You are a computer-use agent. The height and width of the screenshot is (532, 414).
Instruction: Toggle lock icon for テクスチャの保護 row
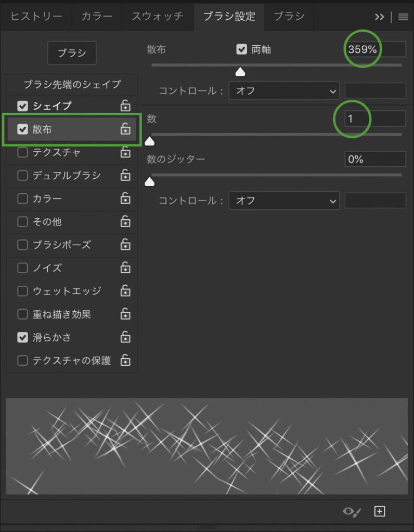(125, 360)
